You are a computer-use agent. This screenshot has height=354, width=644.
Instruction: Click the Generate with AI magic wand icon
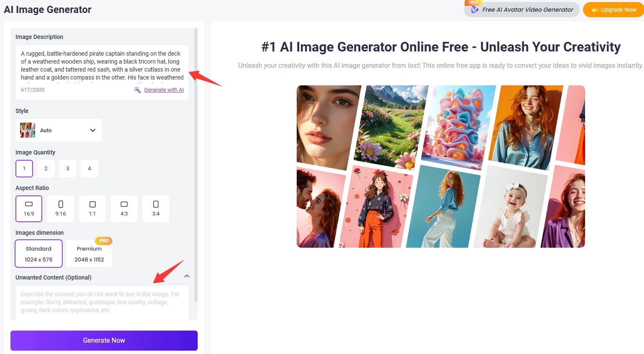pyautogui.click(x=137, y=90)
